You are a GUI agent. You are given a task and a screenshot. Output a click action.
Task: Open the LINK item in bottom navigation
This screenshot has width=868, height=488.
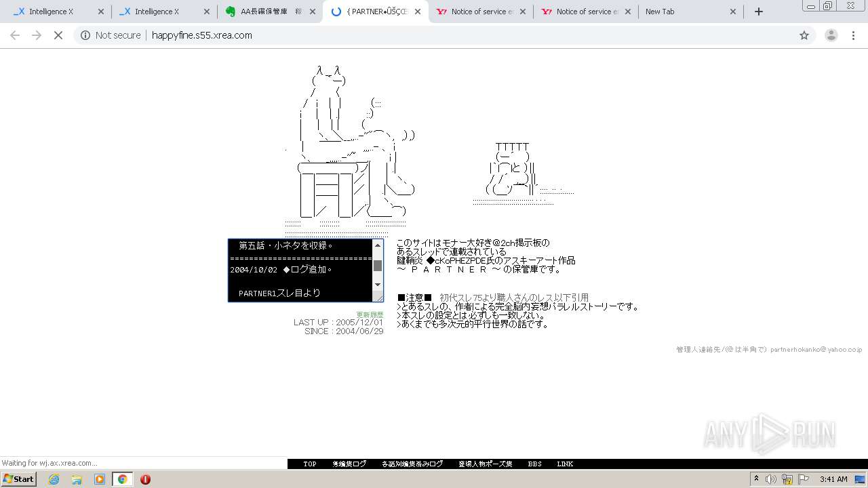(565, 464)
